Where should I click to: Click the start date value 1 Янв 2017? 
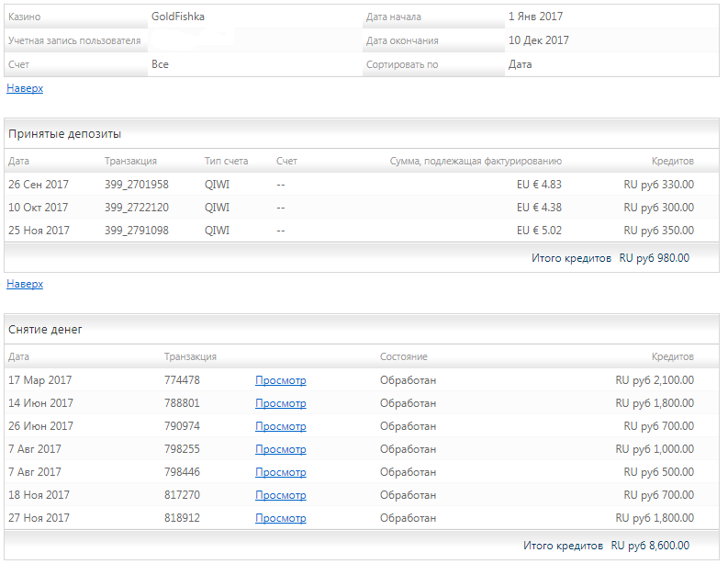(535, 17)
